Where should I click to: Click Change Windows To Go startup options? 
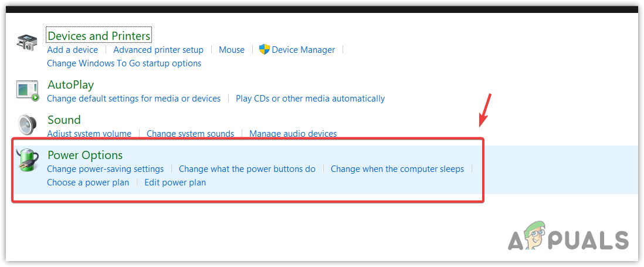[x=124, y=63]
